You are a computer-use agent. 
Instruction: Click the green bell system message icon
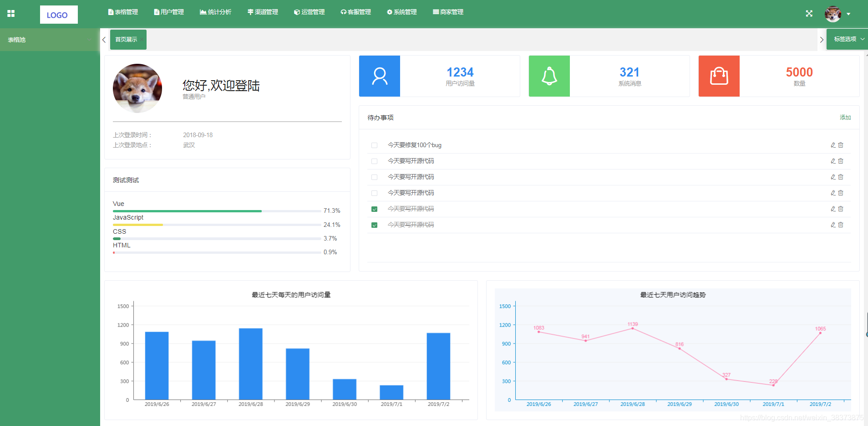[x=549, y=76]
